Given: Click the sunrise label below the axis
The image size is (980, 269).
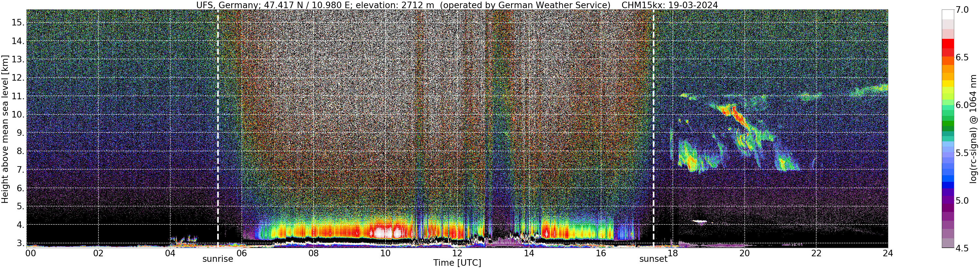Looking at the screenshot, I should point(217,259).
